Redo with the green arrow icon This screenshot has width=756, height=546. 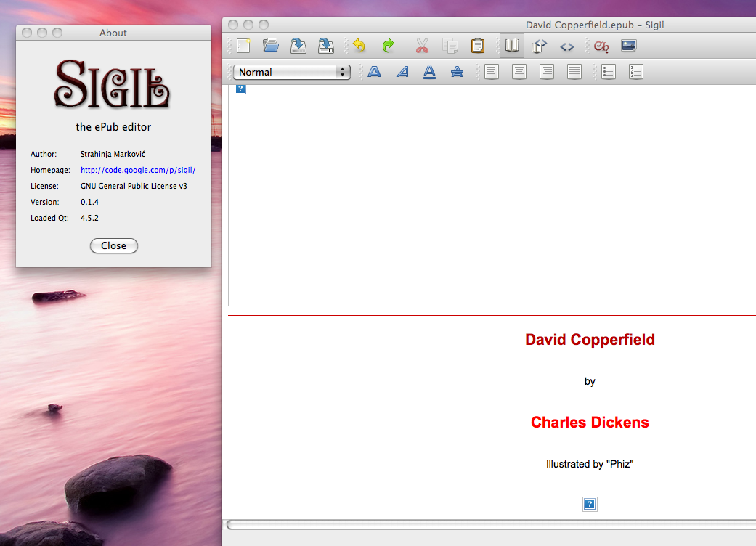[388, 46]
